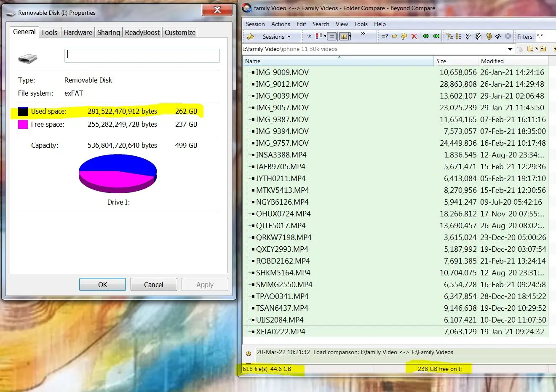556x392 pixels.
Task: Open the Search menu
Action: coord(321,24)
